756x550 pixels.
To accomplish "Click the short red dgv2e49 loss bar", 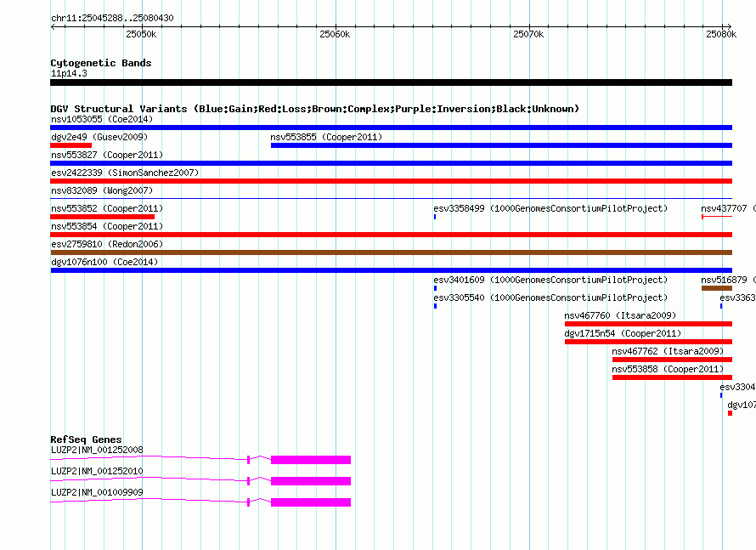I will (71, 145).
